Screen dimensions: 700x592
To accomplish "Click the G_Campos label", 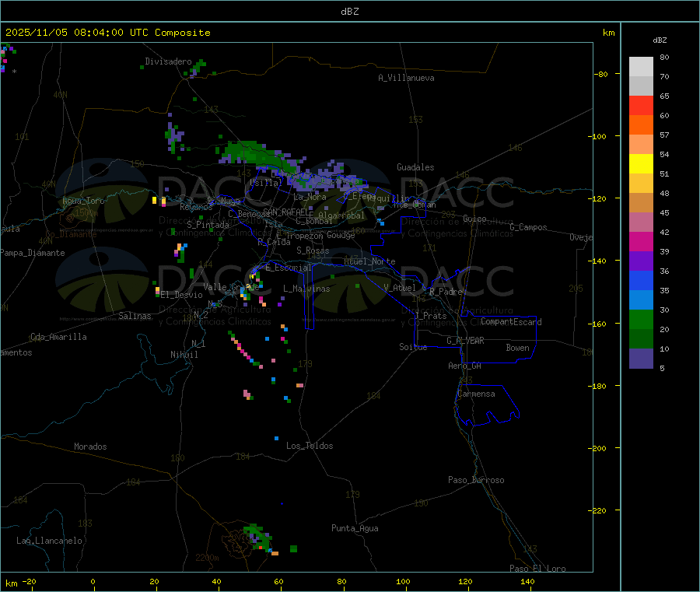I will (x=528, y=227).
